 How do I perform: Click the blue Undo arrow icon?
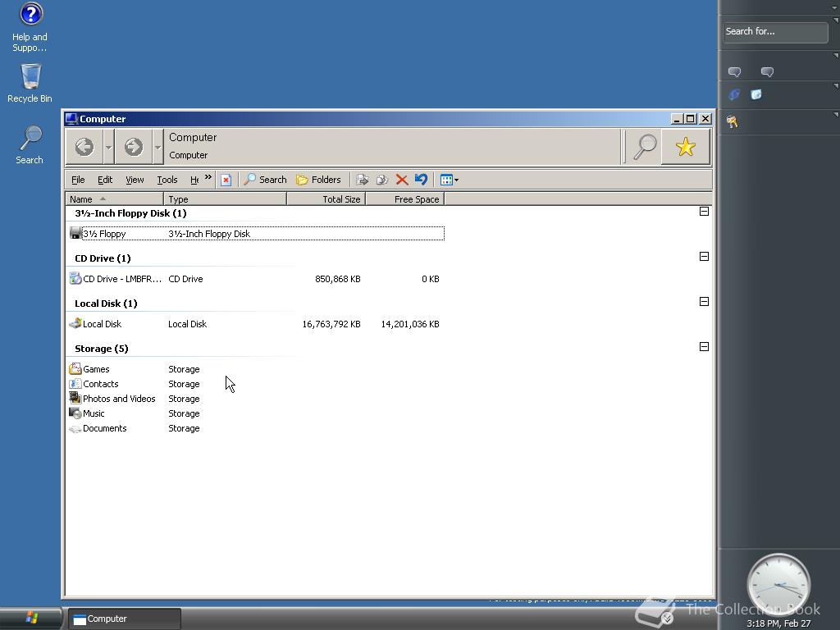421,180
